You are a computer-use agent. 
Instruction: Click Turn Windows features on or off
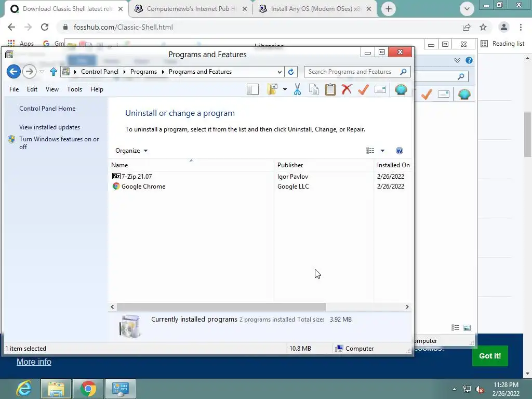pos(59,143)
